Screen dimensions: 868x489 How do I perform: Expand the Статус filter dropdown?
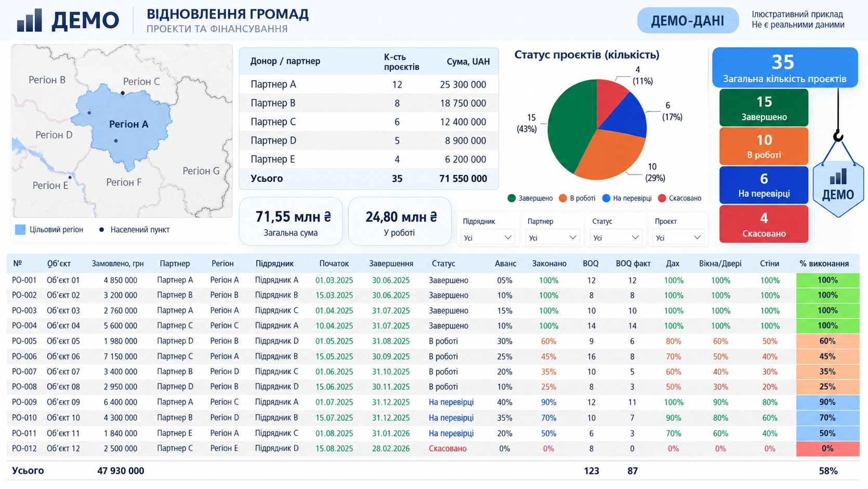pos(615,237)
